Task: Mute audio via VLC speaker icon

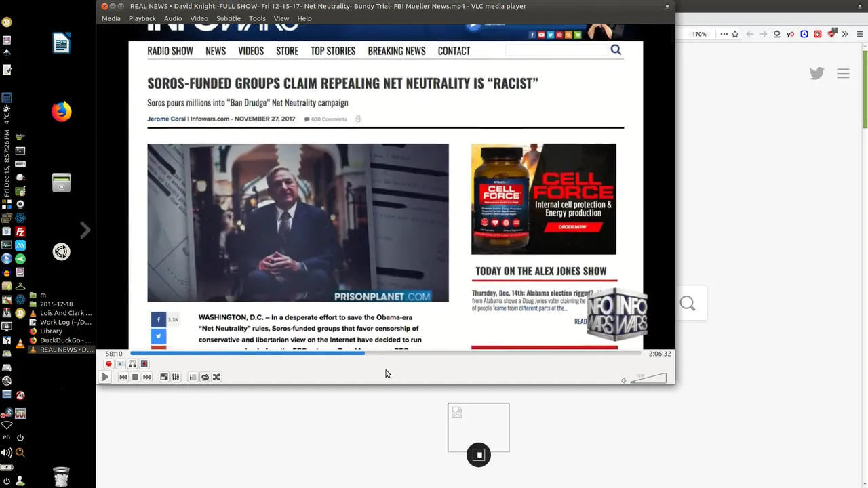Action: pos(624,380)
